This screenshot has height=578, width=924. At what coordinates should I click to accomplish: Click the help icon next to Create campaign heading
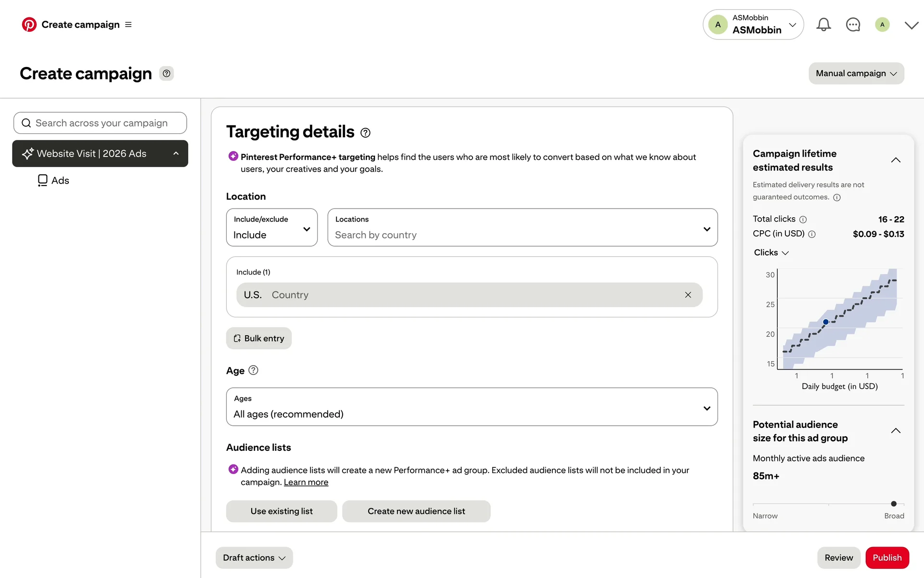167,74
